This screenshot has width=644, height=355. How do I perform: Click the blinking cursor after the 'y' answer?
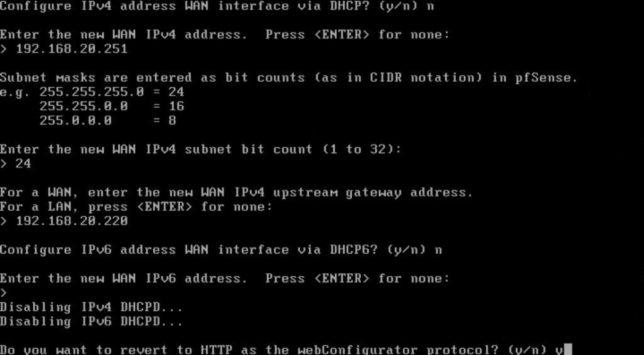[568, 350]
